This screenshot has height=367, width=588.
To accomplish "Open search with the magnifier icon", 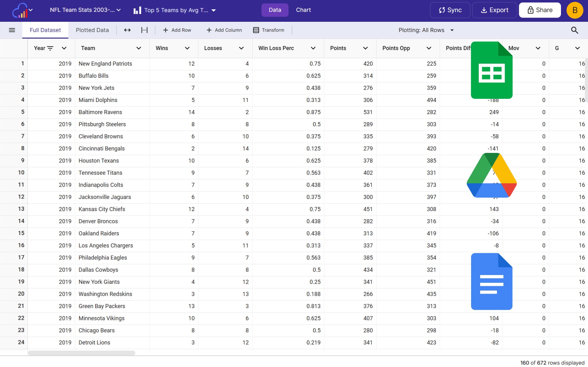I will (x=574, y=30).
